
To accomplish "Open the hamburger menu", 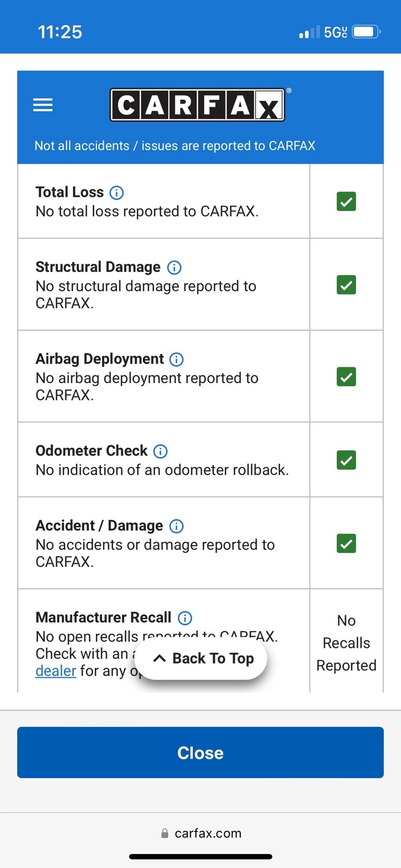I will (43, 105).
